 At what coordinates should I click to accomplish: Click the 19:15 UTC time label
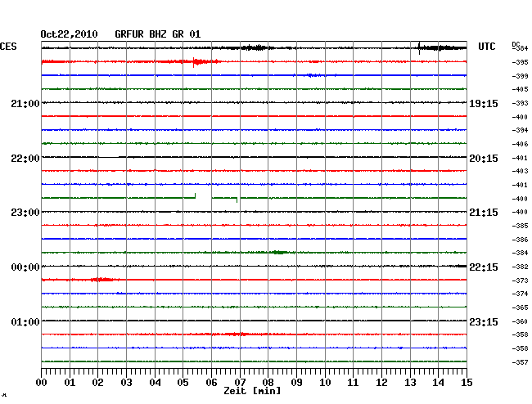[x=484, y=104]
